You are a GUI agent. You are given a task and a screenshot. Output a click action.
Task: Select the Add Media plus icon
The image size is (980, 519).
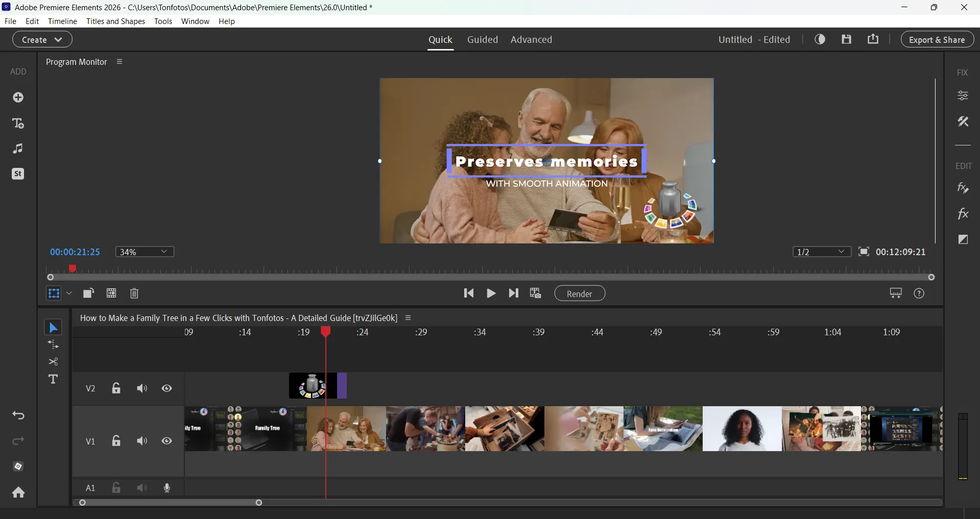[18, 97]
